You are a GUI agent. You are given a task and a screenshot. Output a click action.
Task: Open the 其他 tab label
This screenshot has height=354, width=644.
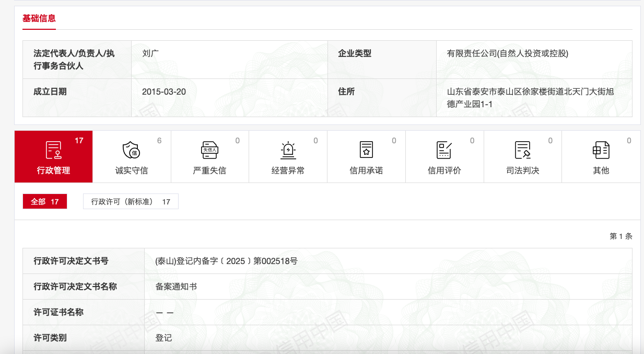pos(601,170)
